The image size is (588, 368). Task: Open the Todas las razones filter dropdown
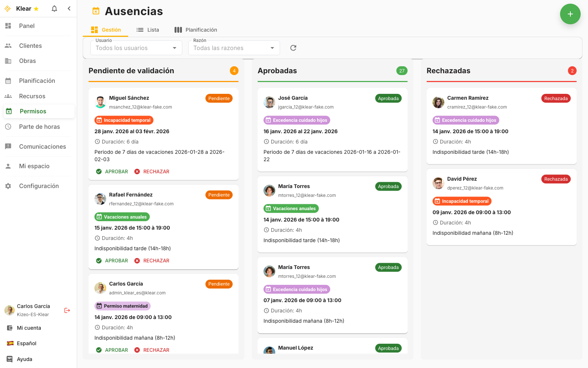click(234, 48)
